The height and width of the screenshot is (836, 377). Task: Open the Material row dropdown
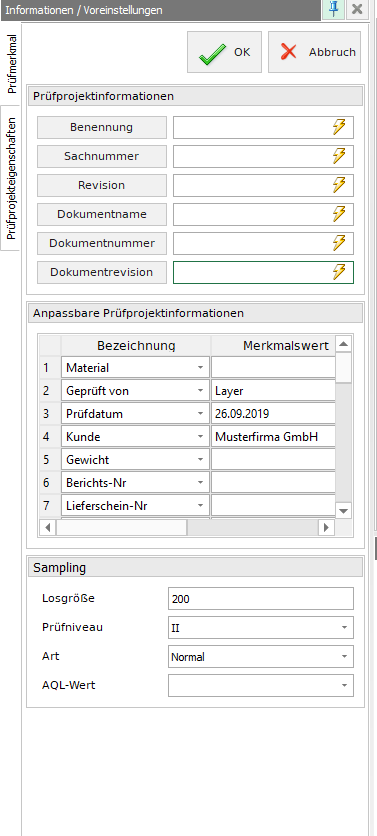click(200, 368)
